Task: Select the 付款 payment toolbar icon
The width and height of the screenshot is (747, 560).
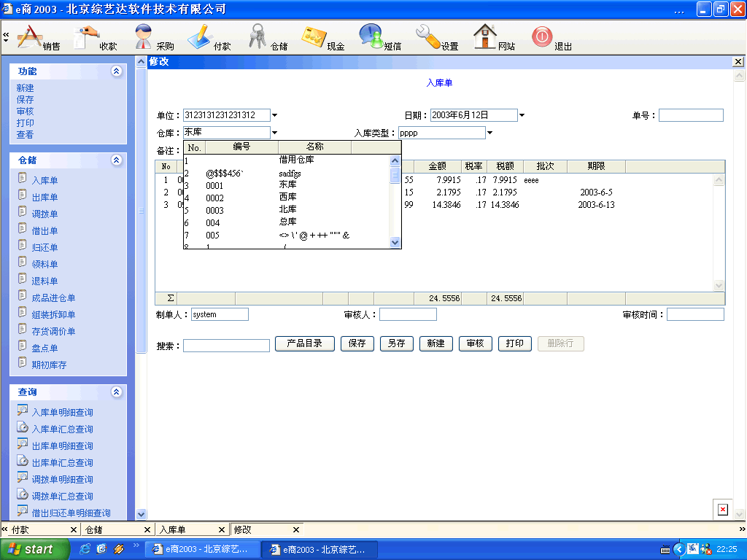Action: pyautogui.click(x=200, y=37)
